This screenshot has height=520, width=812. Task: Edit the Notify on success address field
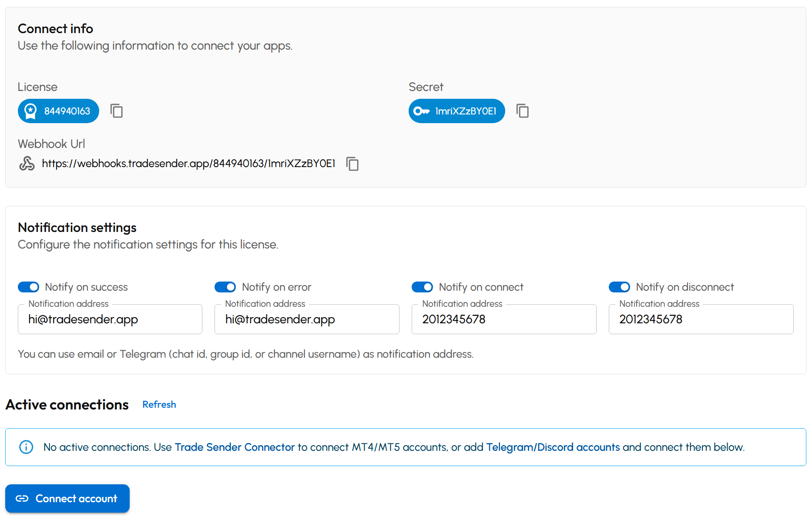110,319
